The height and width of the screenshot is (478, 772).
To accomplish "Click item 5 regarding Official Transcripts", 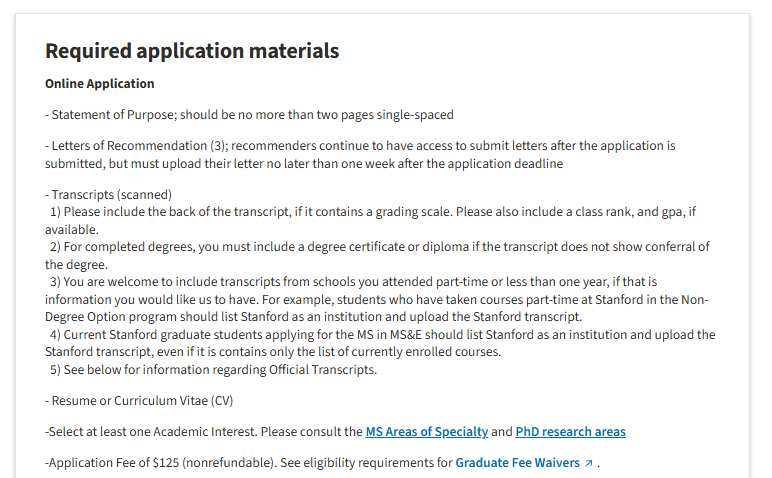I will [x=213, y=370].
